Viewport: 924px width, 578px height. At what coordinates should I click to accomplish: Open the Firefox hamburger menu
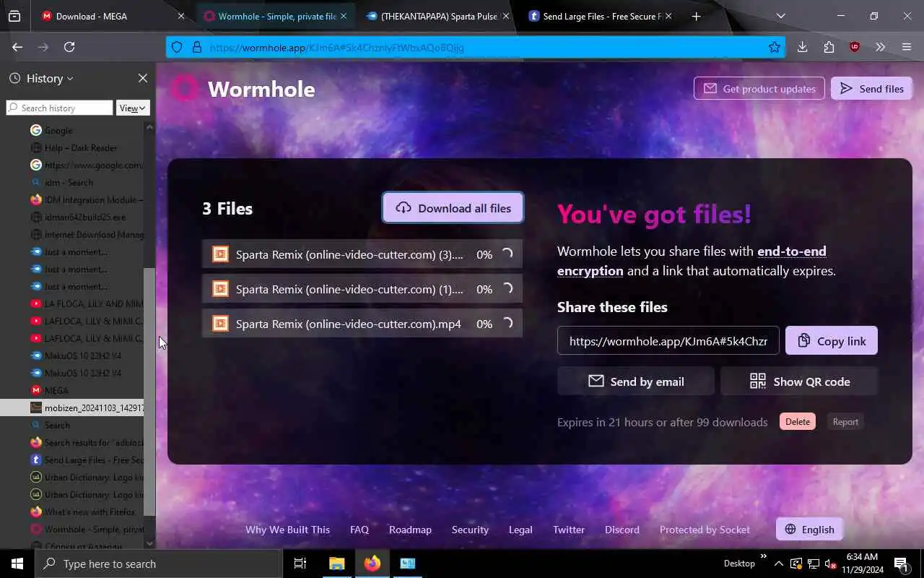click(907, 47)
